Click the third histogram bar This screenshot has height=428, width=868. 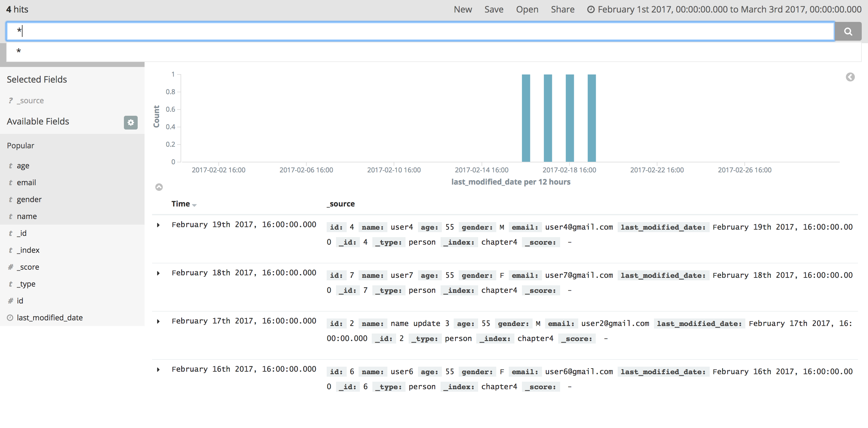[569, 118]
